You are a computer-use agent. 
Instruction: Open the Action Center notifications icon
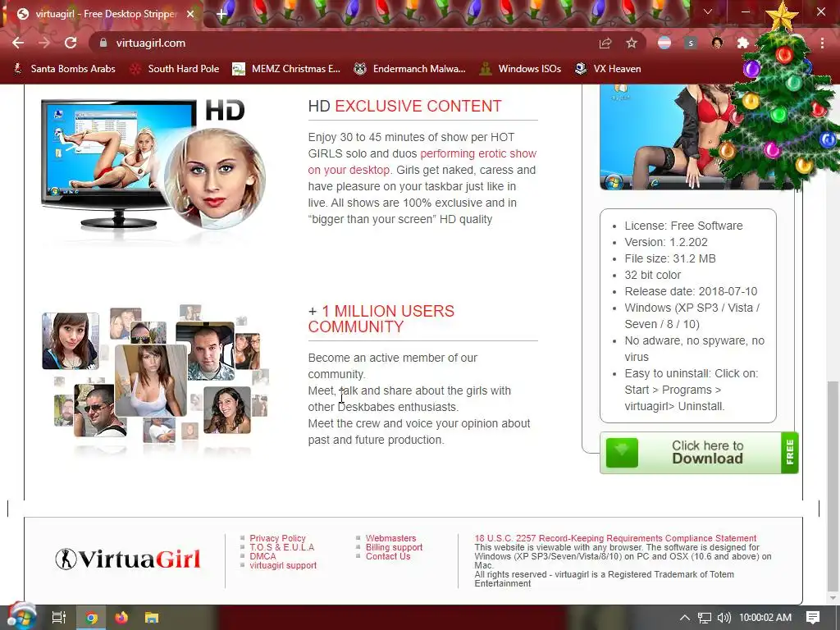point(813,618)
